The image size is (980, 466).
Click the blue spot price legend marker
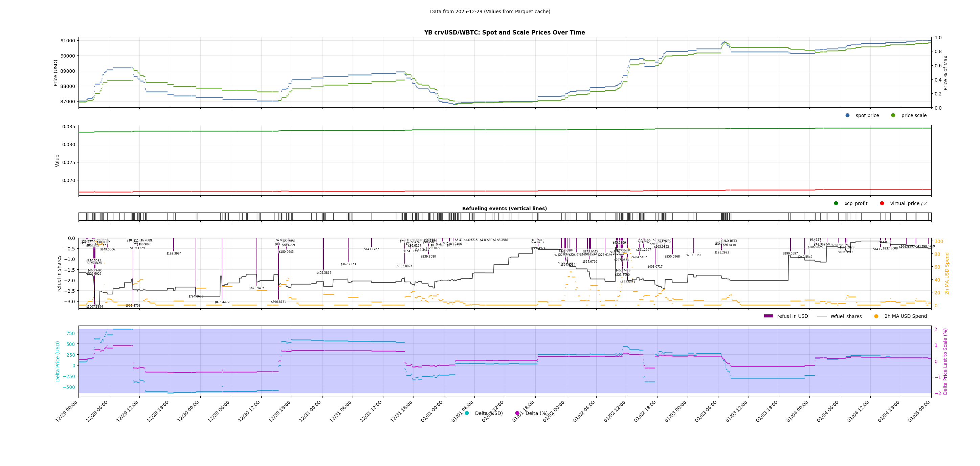point(847,115)
